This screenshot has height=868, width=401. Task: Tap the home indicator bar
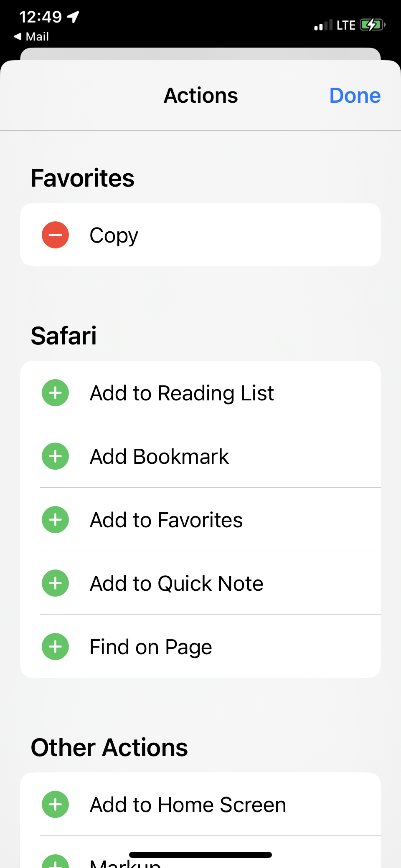200,855
